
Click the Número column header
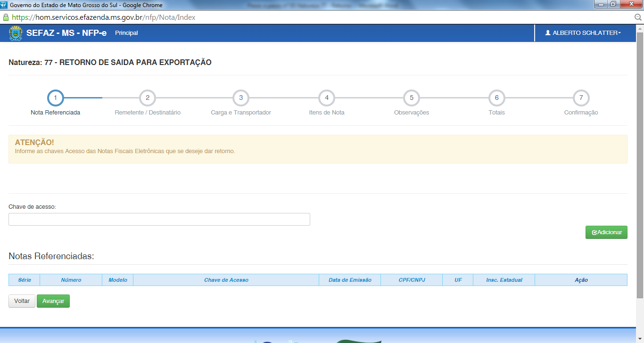71,280
